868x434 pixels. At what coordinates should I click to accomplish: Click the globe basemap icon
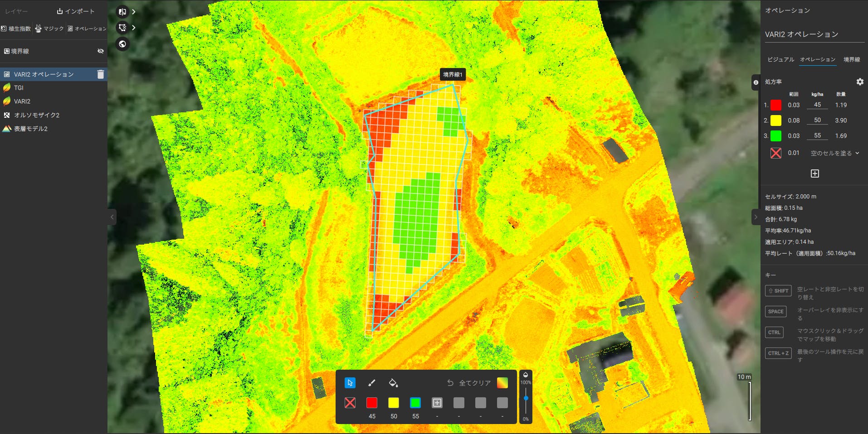pyautogui.click(x=122, y=44)
